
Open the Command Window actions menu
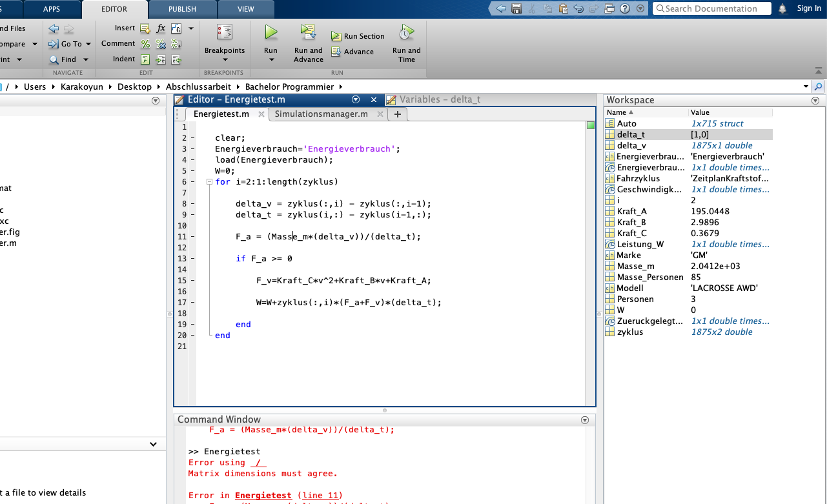(585, 419)
